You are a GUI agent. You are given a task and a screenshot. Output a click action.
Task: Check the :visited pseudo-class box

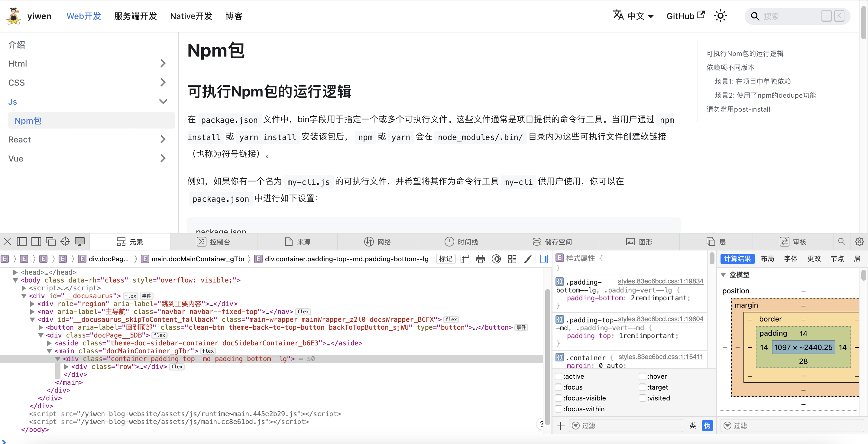(x=643, y=398)
